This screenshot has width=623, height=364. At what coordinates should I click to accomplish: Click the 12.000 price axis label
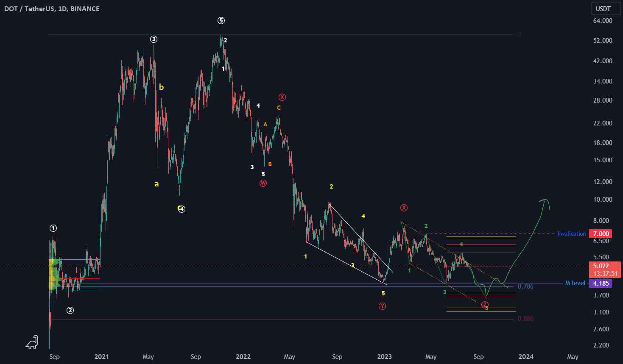[x=603, y=182]
